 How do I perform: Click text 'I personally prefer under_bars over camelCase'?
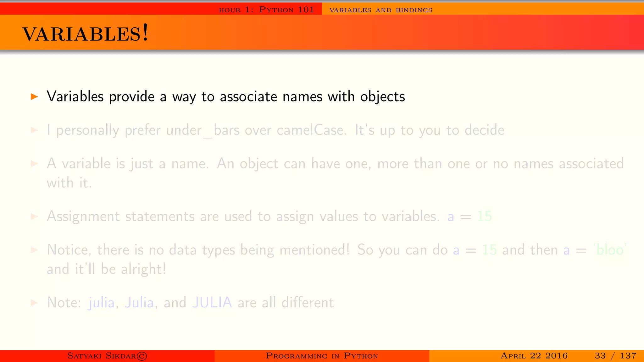tap(196, 130)
